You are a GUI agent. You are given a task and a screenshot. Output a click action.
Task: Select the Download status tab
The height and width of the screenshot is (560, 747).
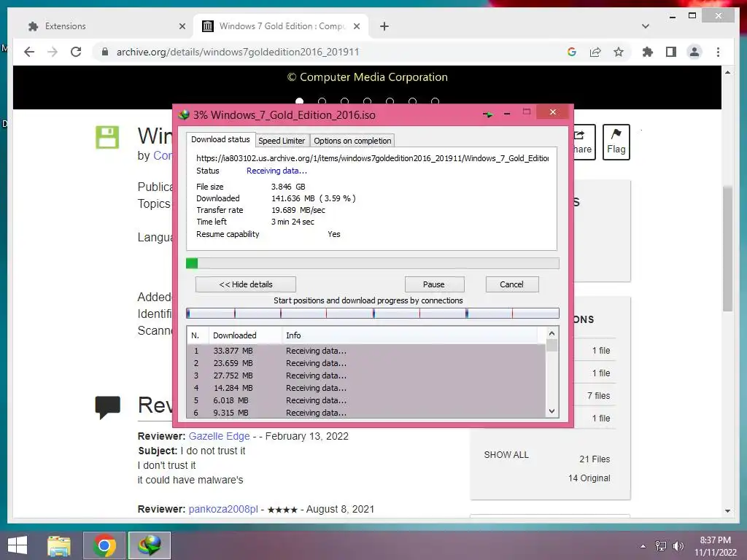220,139
